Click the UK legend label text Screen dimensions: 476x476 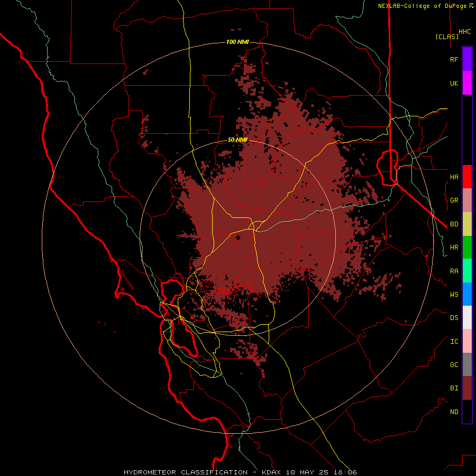point(454,83)
